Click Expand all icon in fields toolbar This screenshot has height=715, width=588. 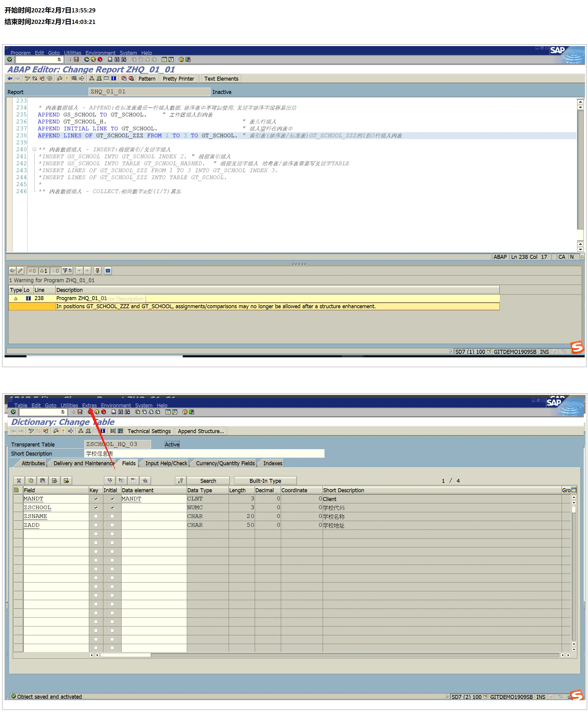(x=110, y=481)
